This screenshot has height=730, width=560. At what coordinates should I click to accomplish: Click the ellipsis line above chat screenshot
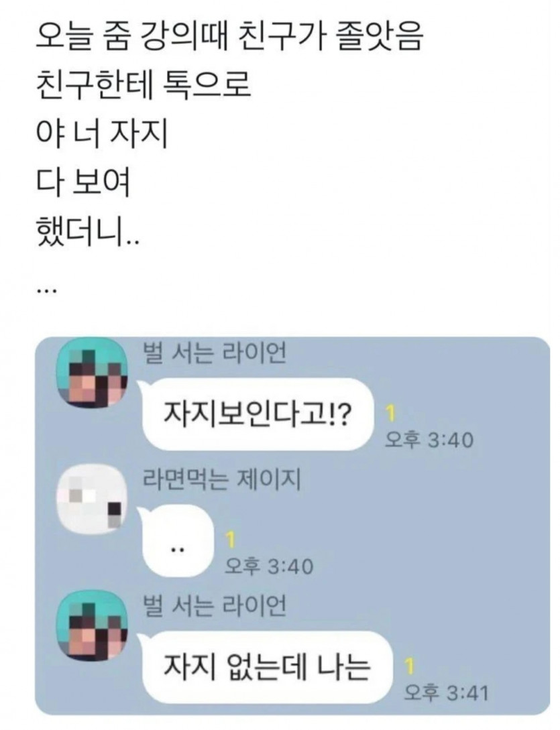pos(46,292)
